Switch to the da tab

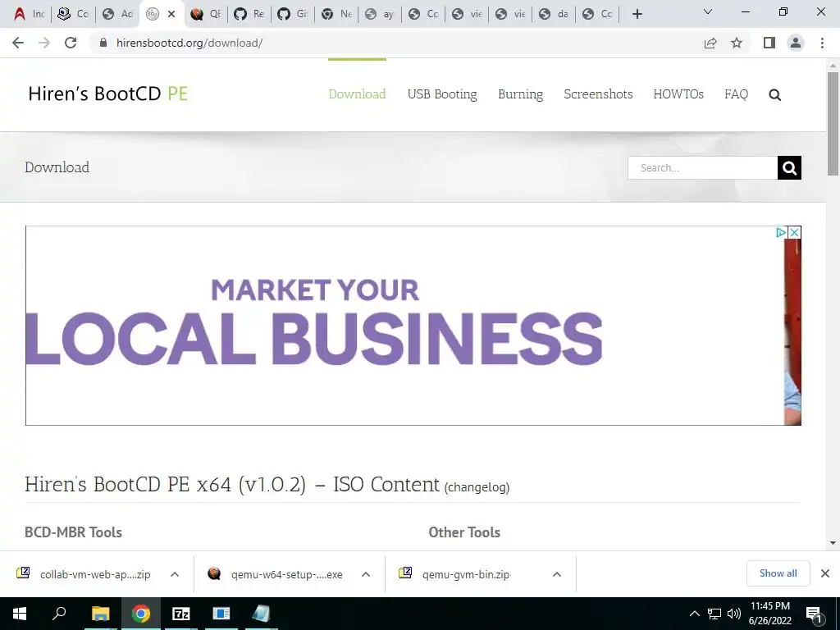[x=555, y=14]
